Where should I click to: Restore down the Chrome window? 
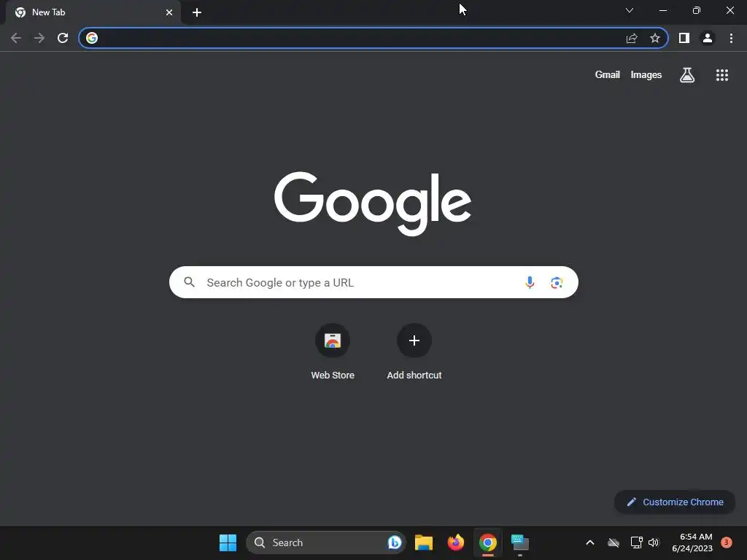tap(697, 10)
